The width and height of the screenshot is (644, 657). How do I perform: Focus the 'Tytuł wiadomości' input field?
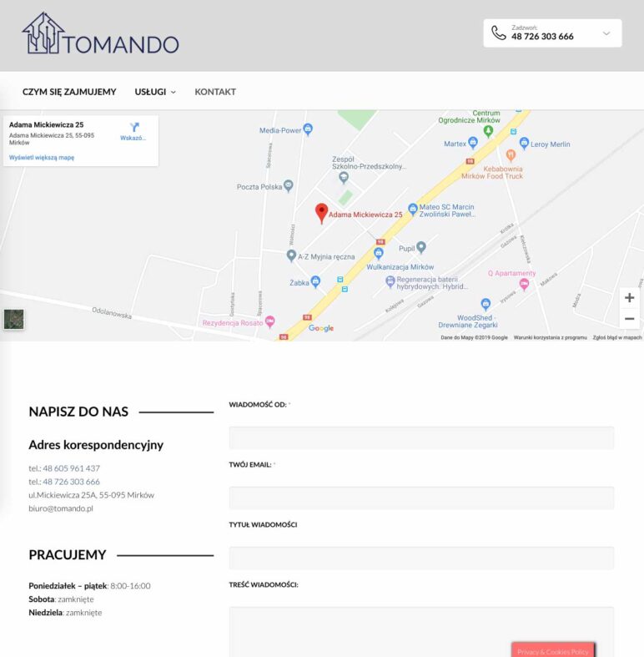(x=421, y=558)
